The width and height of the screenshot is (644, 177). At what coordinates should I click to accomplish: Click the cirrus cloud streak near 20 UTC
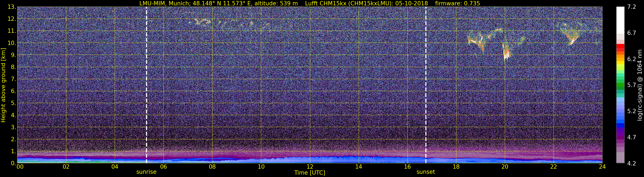click(x=506, y=52)
